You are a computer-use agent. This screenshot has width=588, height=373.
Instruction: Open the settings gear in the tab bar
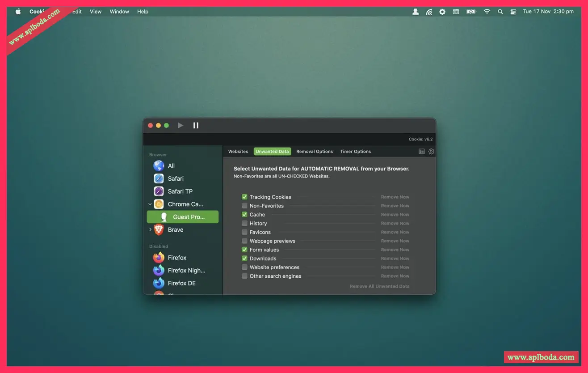click(431, 152)
